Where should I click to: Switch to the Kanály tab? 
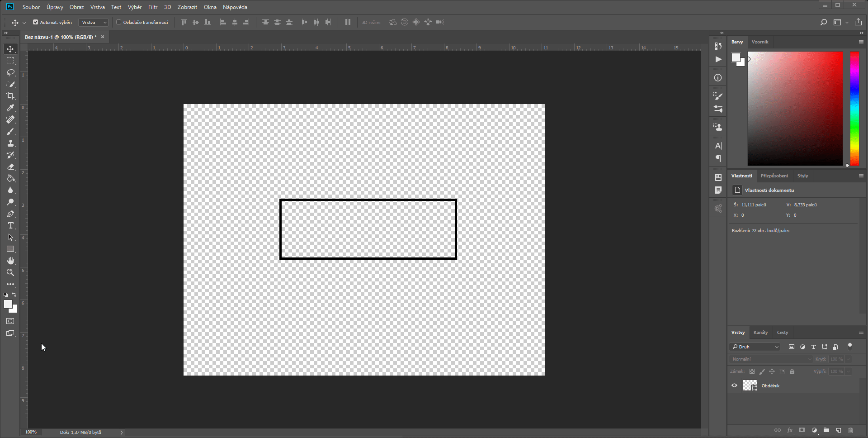click(x=760, y=332)
